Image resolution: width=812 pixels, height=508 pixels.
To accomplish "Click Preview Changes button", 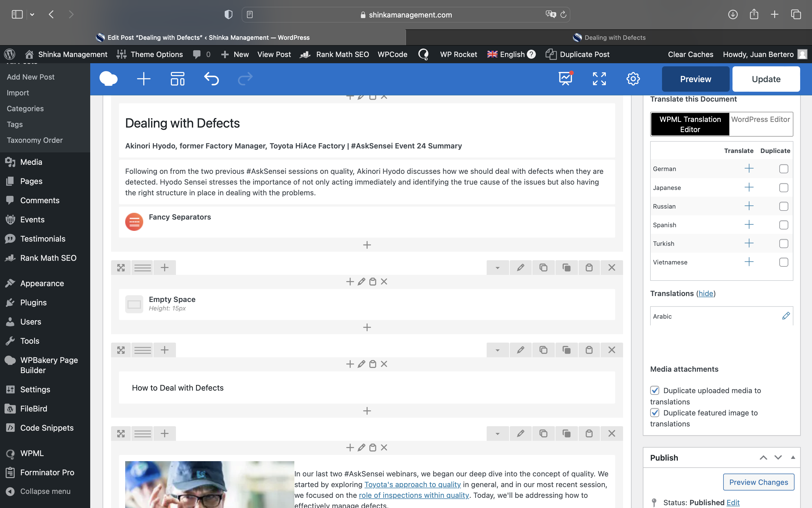I will coord(758,482).
